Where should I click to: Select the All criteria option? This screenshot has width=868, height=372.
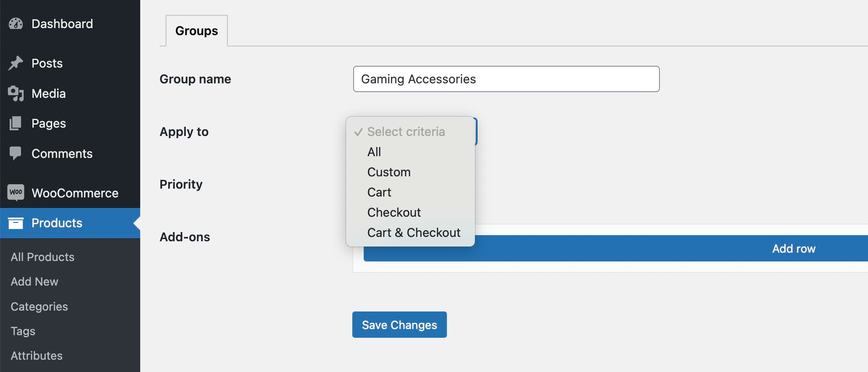(374, 152)
